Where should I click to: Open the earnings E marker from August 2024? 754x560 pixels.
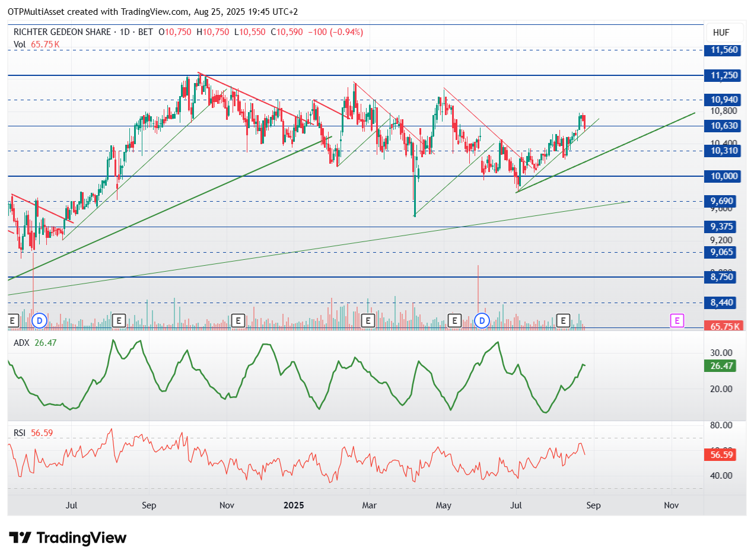click(119, 321)
